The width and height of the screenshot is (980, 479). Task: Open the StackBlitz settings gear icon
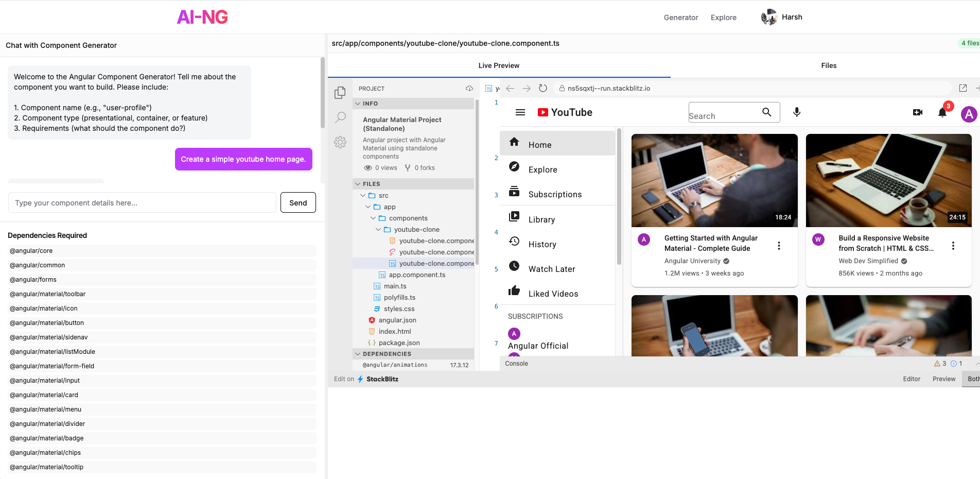[340, 142]
